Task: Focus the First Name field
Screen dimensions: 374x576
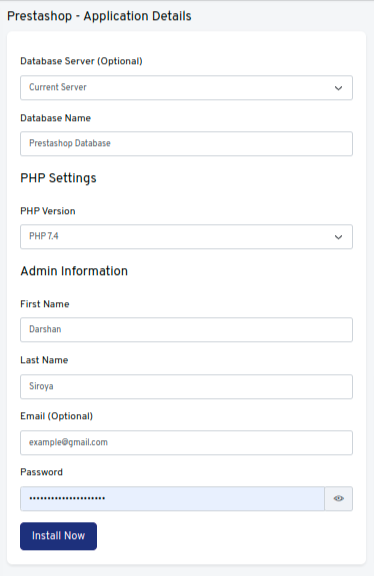Action: tap(186, 330)
